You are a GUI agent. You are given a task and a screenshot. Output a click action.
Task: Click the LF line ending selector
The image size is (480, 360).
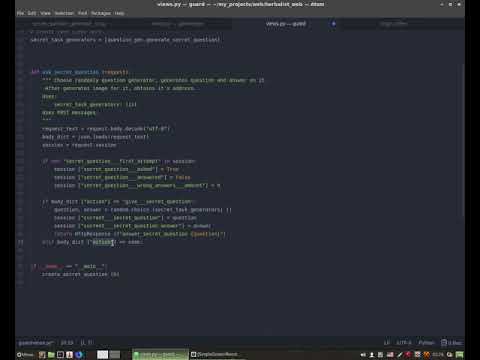(x=387, y=343)
